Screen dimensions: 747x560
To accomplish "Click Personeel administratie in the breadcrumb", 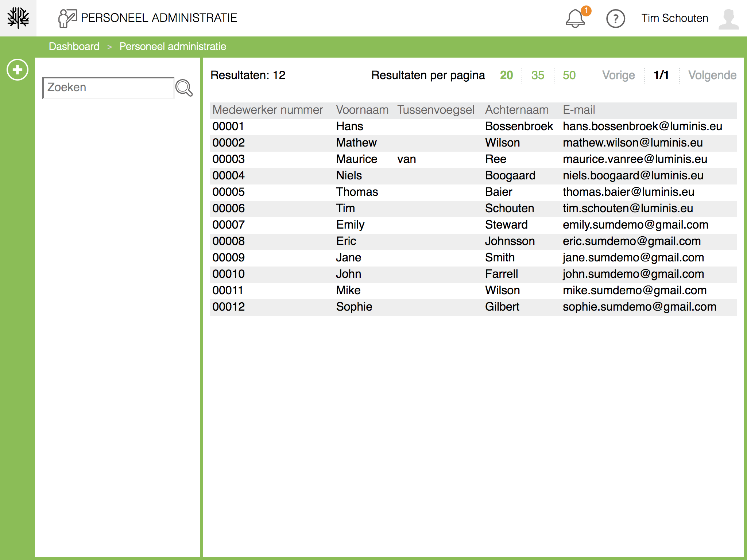I will [173, 46].
